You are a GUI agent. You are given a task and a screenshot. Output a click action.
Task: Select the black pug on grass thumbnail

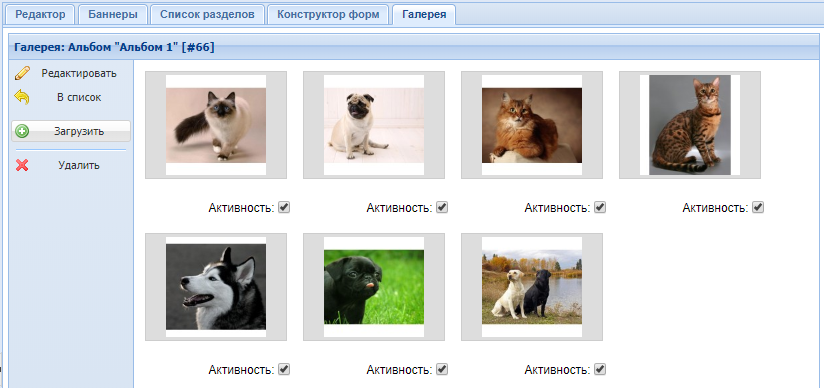click(x=374, y=287)
